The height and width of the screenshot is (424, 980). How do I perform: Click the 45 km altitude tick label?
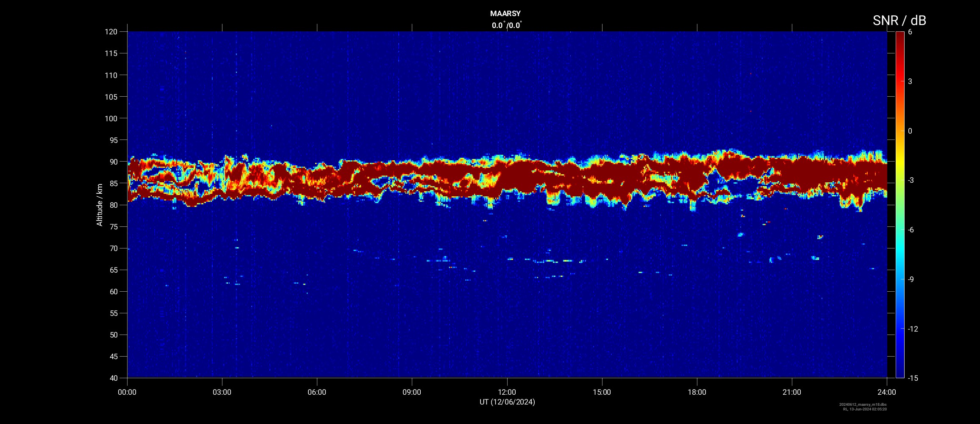click(113, 357)
